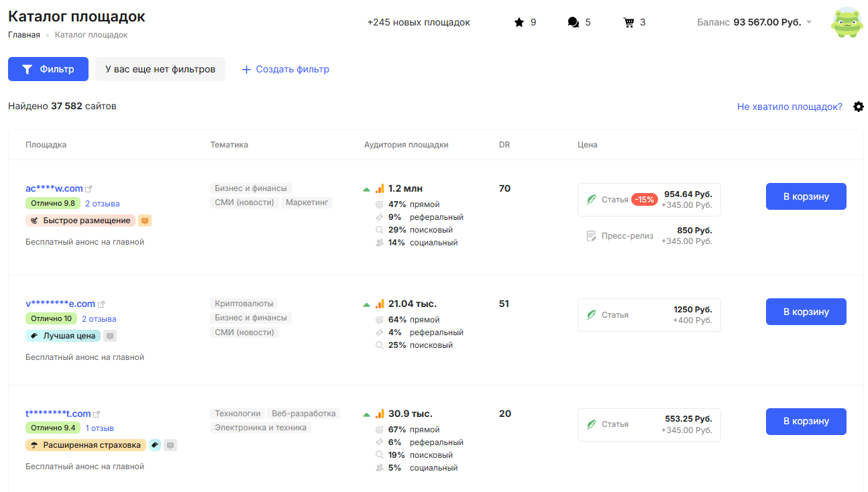Select Статья 1250 Руб. price option
The width and height of the screenshot is (868, 492).
click(x=649, y=315)
